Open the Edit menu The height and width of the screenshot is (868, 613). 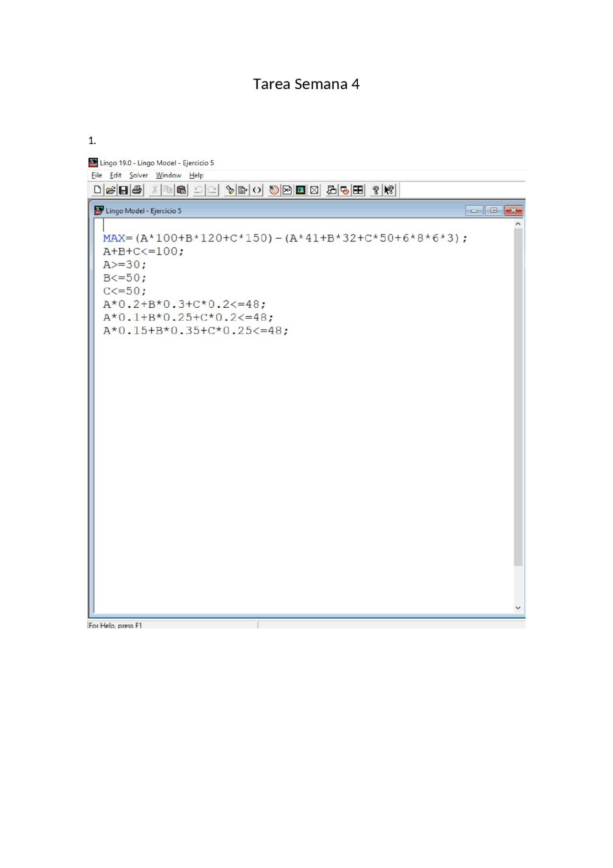click(115, 175)
